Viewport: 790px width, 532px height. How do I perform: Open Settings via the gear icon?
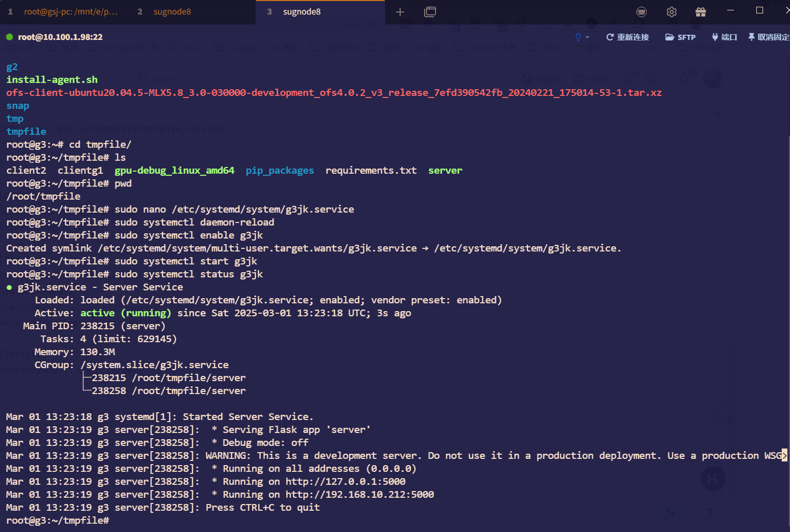(672, 11)
